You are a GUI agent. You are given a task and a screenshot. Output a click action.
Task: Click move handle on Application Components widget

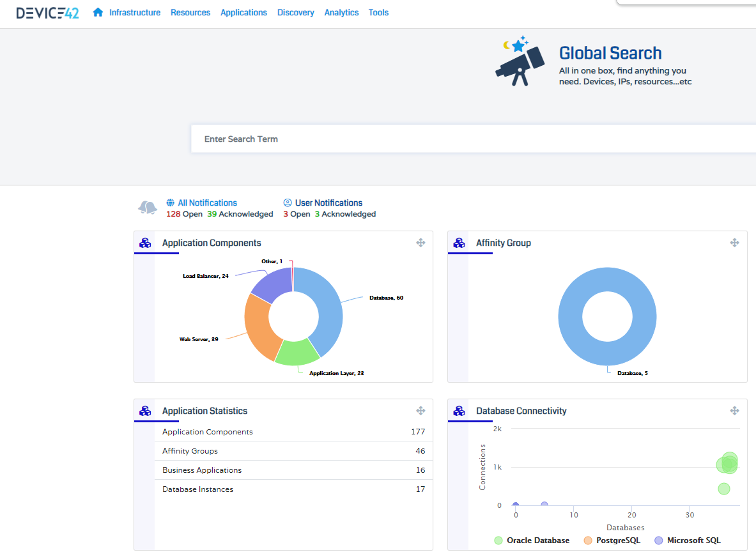(x=420, y=243)
